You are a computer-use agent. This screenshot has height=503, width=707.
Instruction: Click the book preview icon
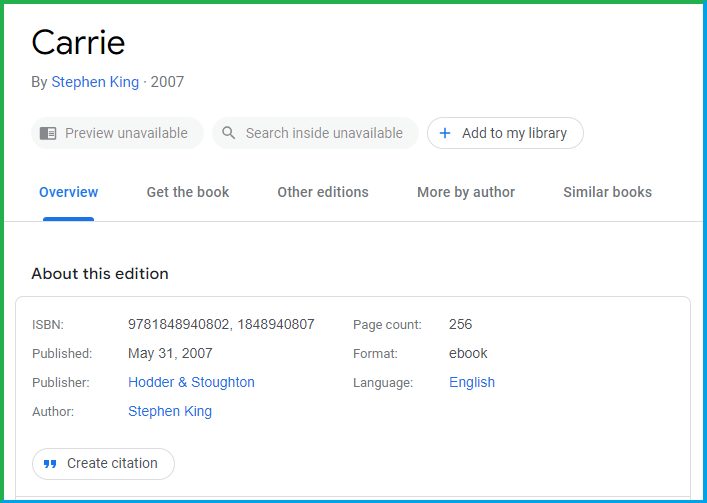click(x=48, y=133)
